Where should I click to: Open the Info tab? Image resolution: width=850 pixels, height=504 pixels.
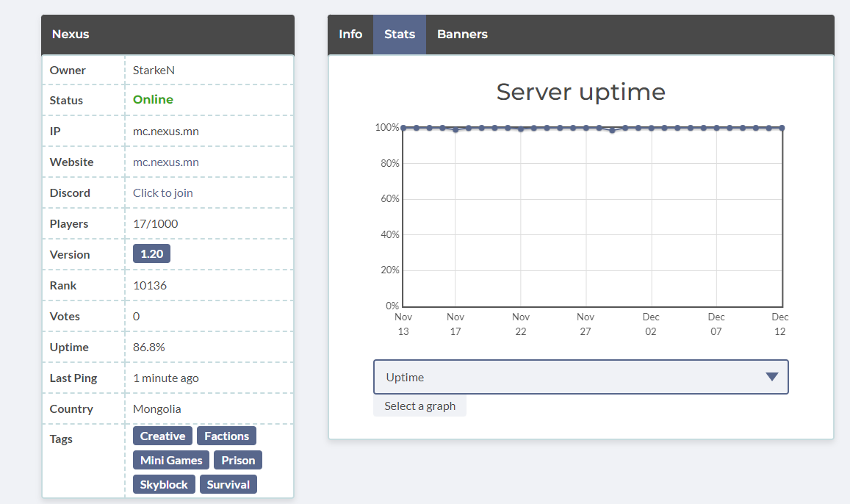350,34
